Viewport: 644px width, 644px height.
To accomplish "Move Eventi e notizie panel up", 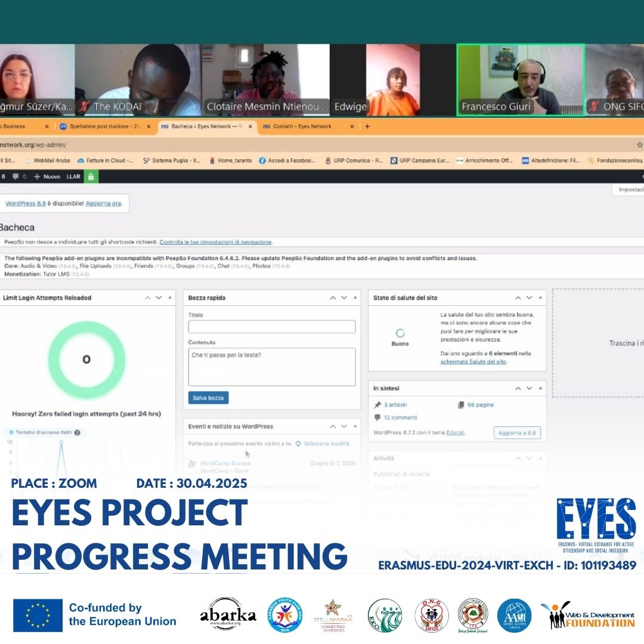I will 333,426.
